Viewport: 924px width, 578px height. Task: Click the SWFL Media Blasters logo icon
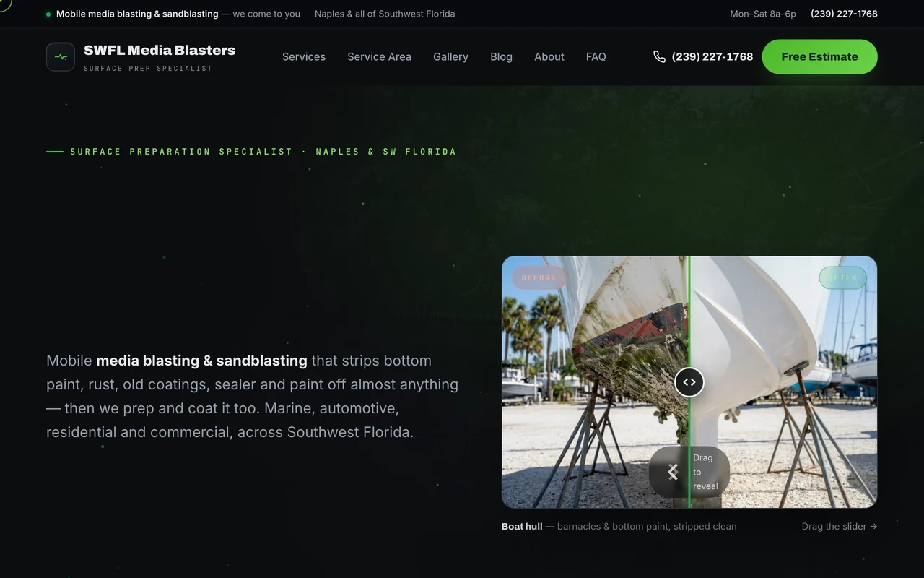tap(61, 56)
